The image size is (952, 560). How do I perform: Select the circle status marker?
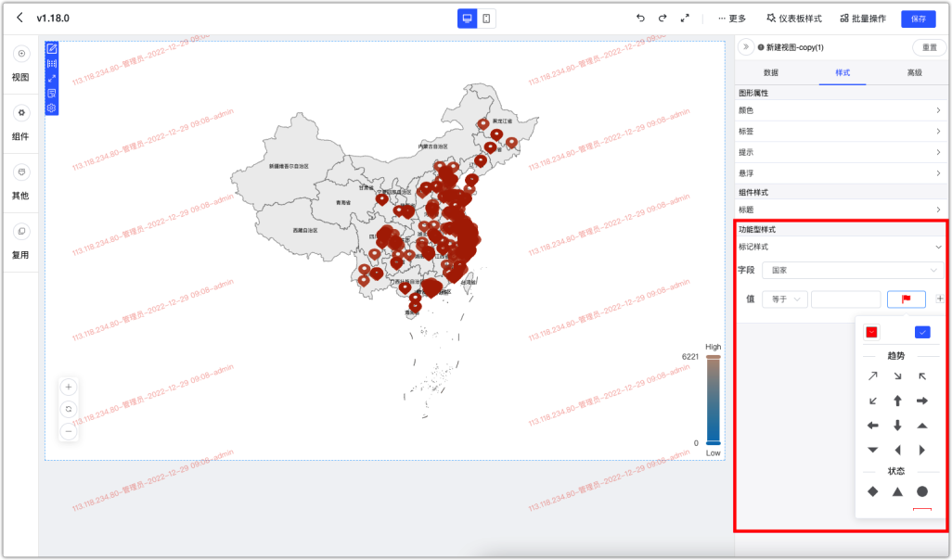pos(921,491)
